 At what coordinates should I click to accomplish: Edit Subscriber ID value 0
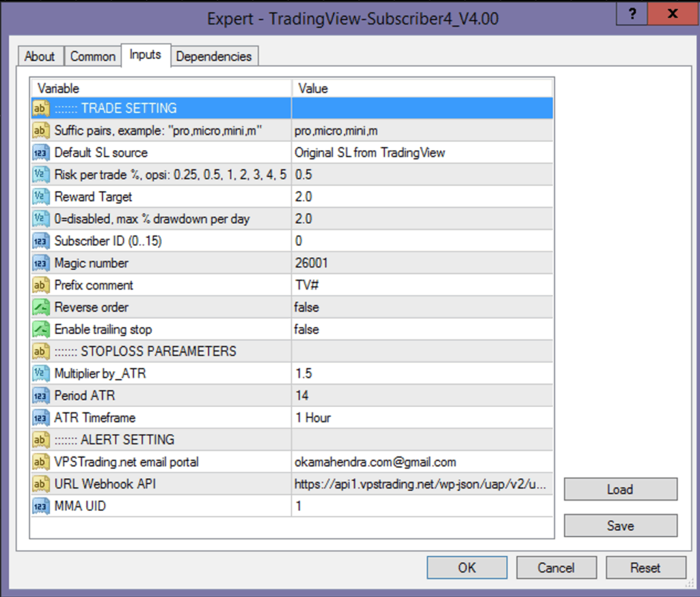tap(422, 241)
